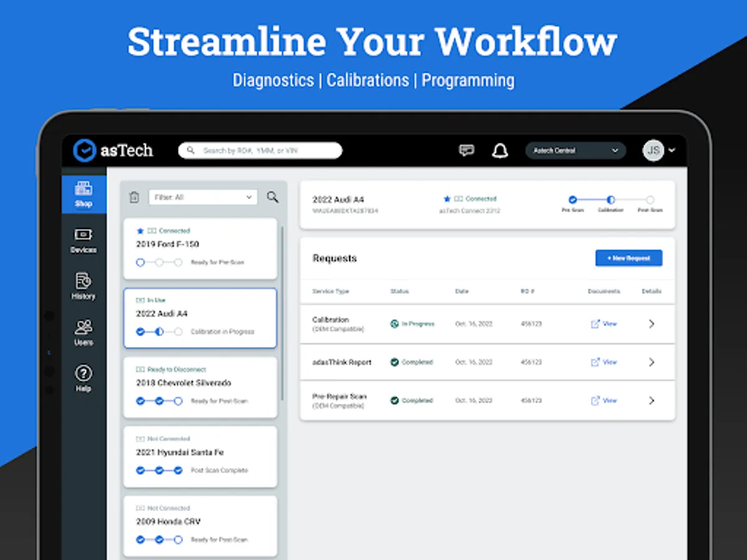Image resolution: width=747 pixels, height=560 pixels.
Task: Click View link for the Pre-Repair Scan
Action: [x=604, y=401]
